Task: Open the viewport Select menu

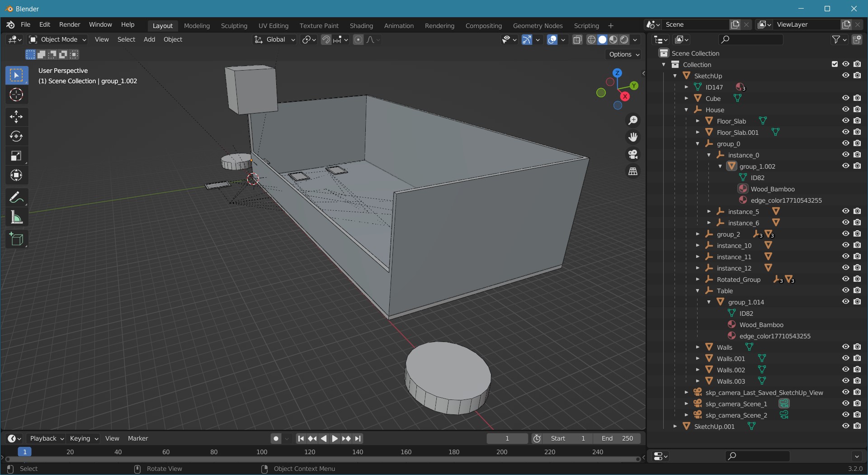Action: tap(126, 40)
